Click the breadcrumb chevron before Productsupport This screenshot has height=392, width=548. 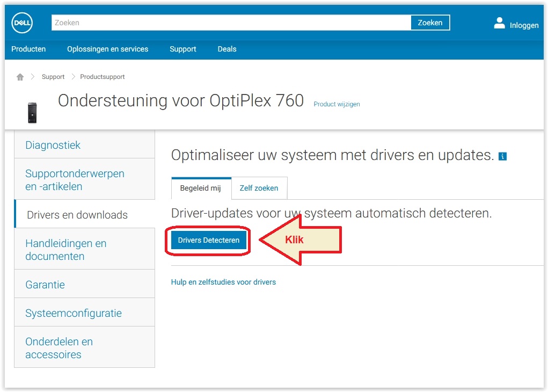point(73,77)
